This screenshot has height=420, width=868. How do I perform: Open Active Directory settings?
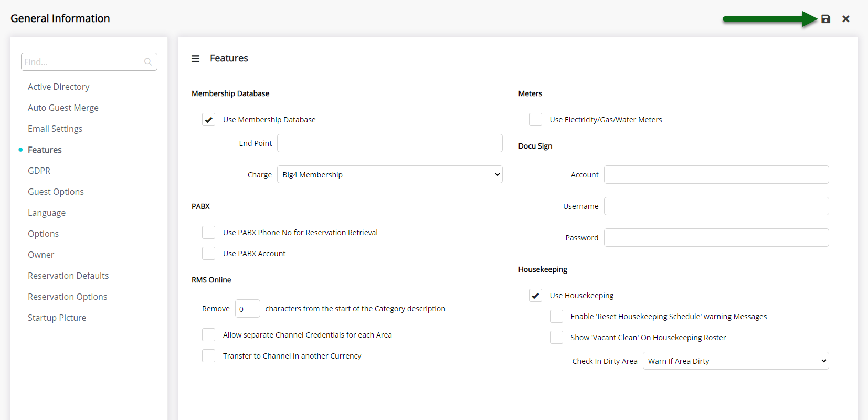59,87
